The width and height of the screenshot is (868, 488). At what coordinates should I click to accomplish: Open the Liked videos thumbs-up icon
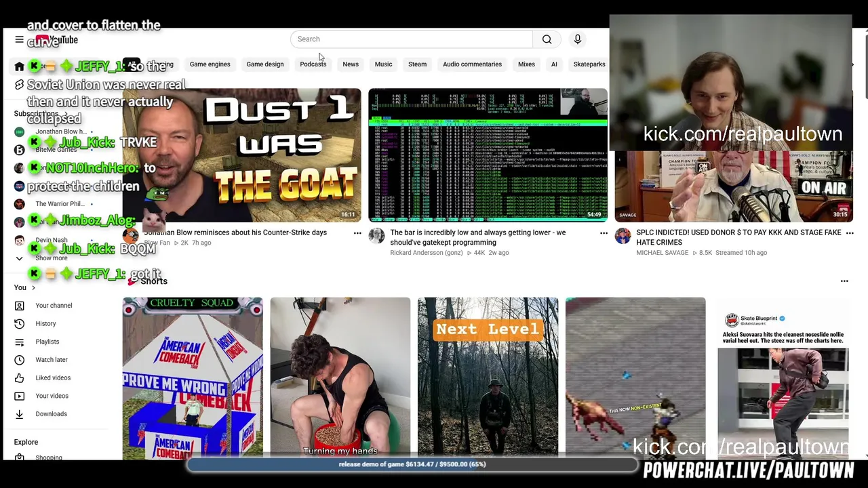19,378
